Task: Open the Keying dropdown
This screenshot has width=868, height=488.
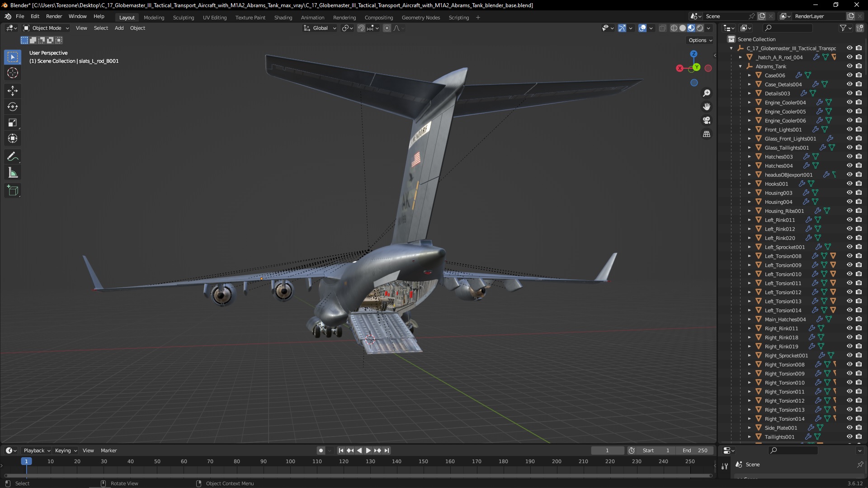Action: click(x=66, y=450)
